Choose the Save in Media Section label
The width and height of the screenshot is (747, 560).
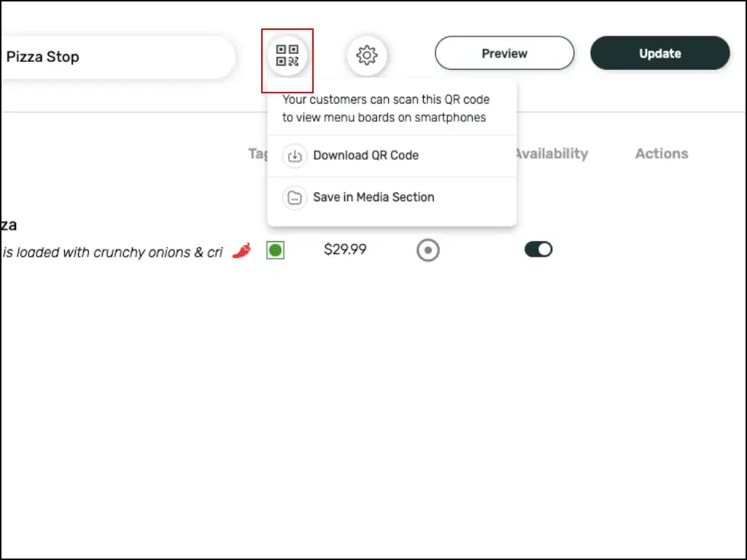(373, 197)
